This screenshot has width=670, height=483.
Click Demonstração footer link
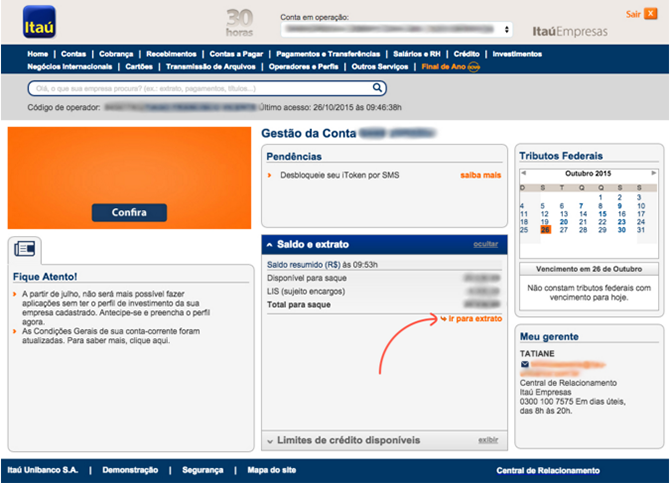pyautogui.click(x=130, y=470)
